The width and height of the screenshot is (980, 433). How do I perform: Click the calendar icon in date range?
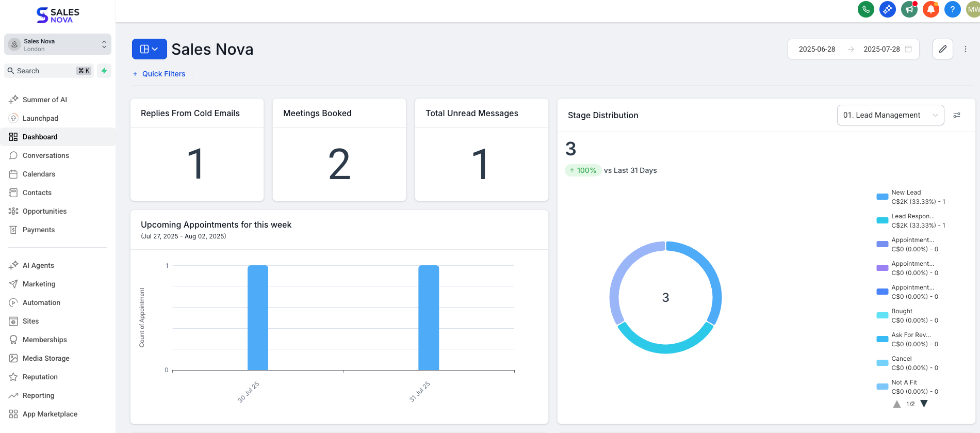click(x=908, y=49)
